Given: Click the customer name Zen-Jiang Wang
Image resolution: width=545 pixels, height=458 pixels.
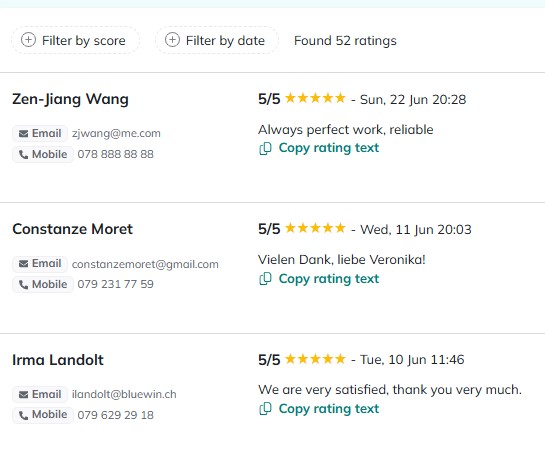Looking at the screenshot, I should click(71, 99).
